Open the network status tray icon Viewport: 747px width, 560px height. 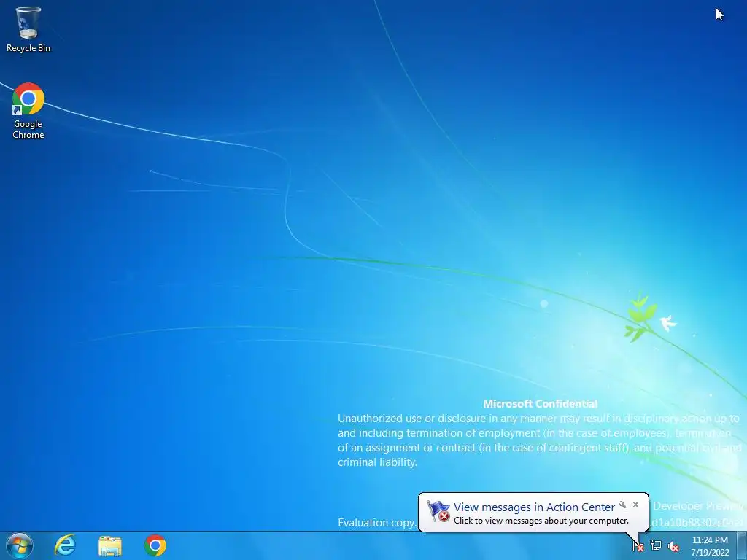(x=656, y=546)
